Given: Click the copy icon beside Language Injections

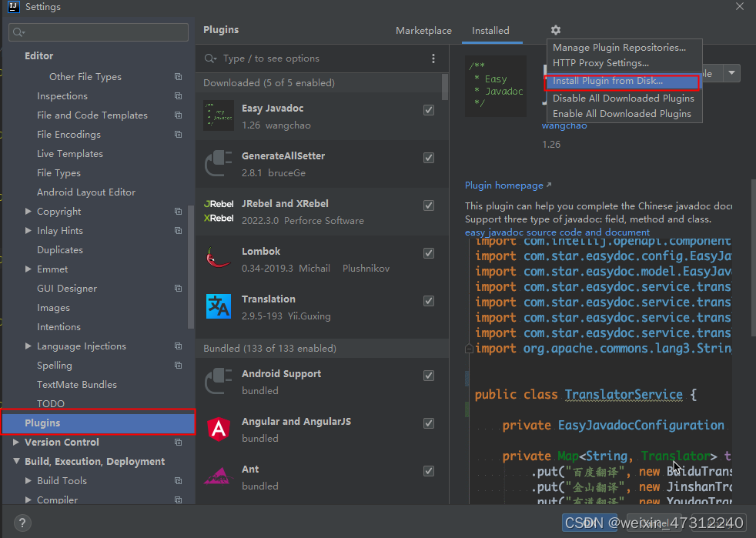Looking at the screenshot, I should (179, 346).
